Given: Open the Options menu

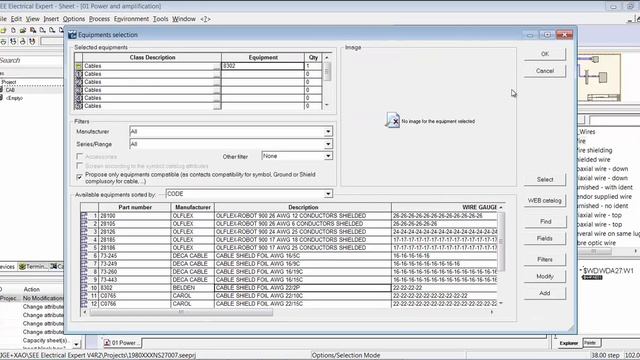Looking at the screenshot, I should click(74, 19).
